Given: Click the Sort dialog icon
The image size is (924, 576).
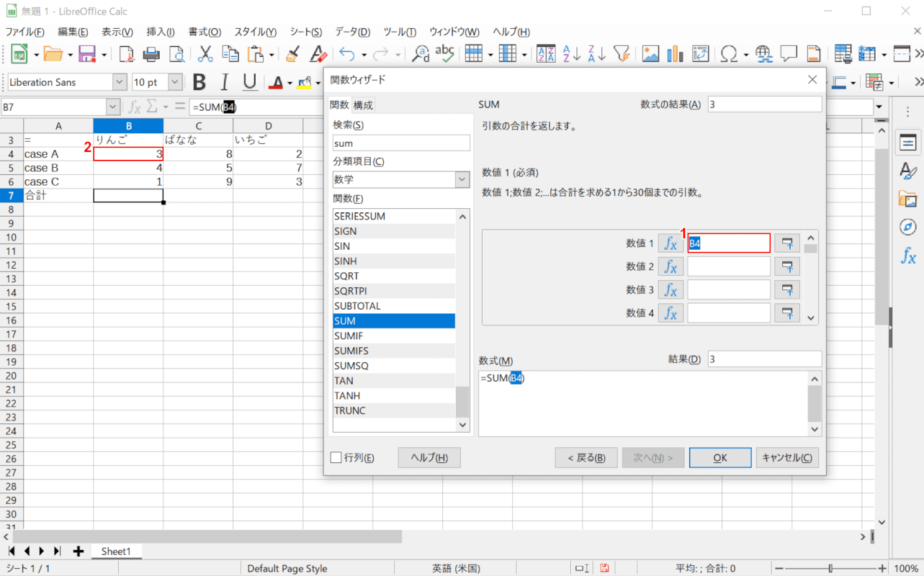Looking at the screenshot, I should [x=547, y=53].
